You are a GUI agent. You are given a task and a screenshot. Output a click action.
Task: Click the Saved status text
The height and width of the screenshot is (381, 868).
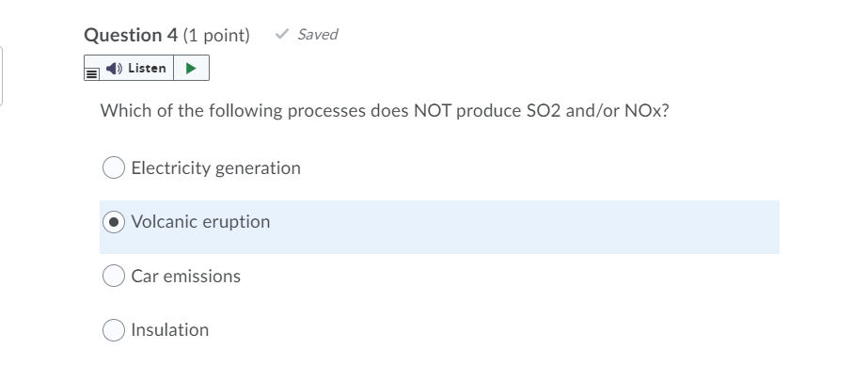point(317,35)
